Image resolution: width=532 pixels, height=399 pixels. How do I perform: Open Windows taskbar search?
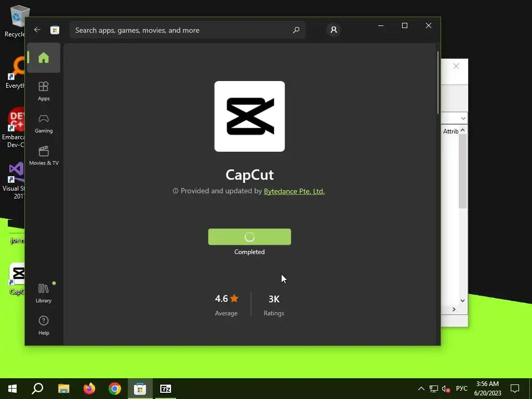(37, 389)
